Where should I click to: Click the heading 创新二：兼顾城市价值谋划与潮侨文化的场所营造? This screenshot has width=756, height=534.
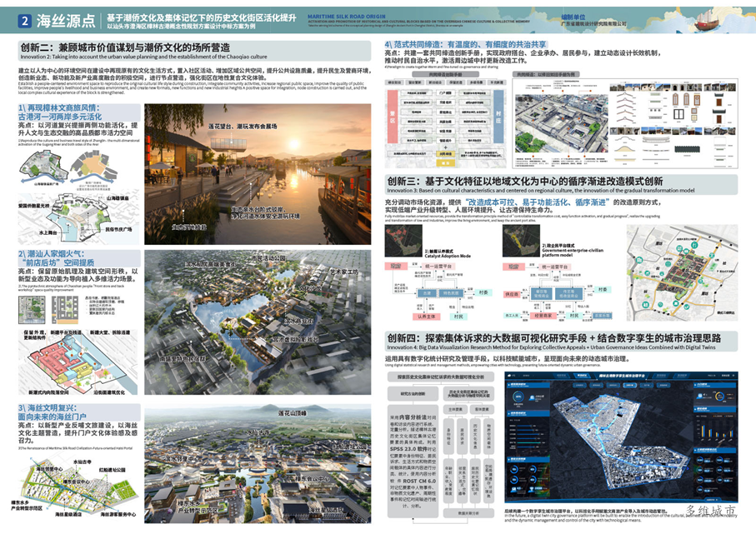tap(125, 47)
